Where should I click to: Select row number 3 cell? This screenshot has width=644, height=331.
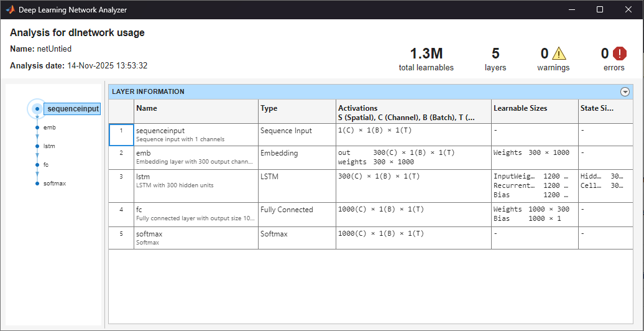pos(121,186)
